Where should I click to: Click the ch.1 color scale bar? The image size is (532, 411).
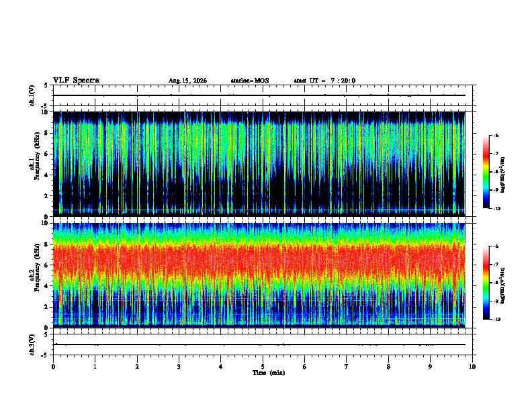point(486,172)
